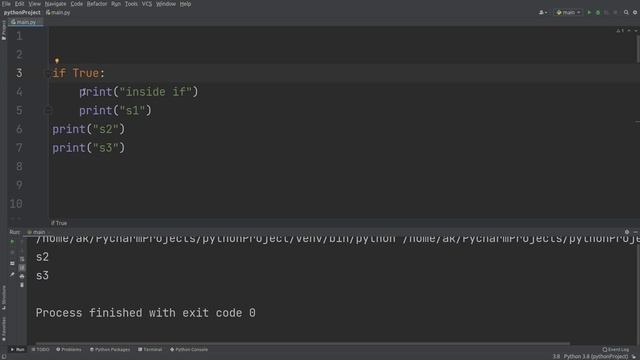The image size is (640, 360).
Task: Click the main.py breadcrumb in navigation bar
Action: point(58,13)
